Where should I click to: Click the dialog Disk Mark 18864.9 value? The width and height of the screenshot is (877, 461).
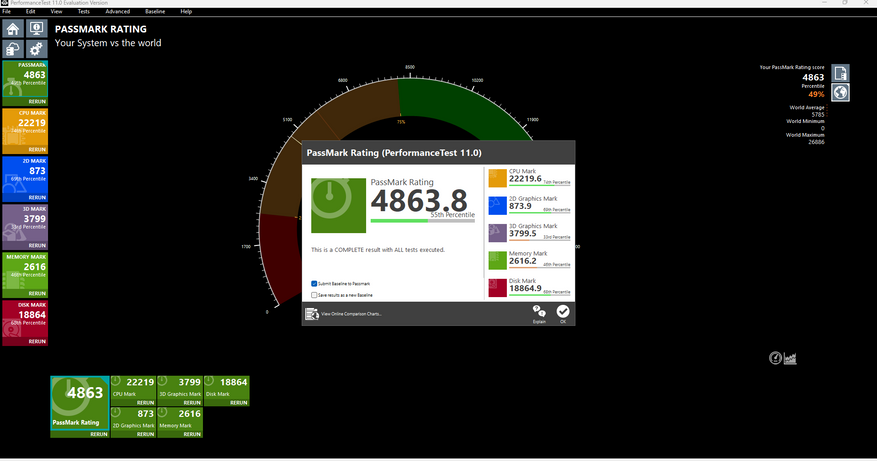[x=525, y=289]
